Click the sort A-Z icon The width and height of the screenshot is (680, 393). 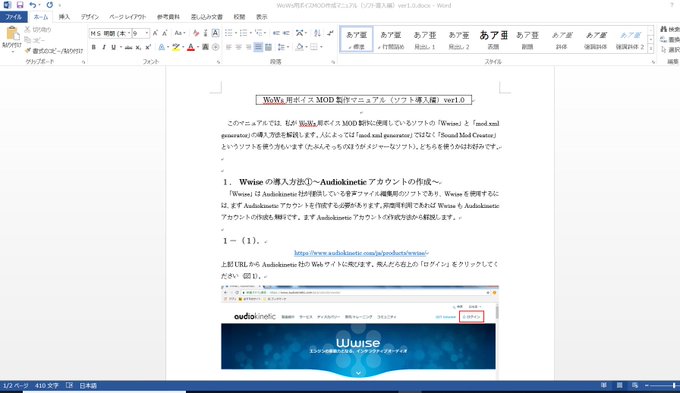click(317, 33)
